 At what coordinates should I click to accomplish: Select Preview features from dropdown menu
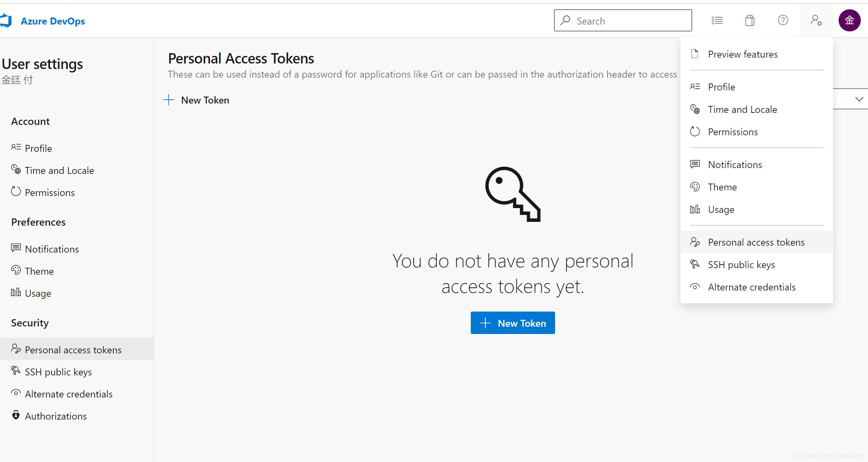click(743, 55)
